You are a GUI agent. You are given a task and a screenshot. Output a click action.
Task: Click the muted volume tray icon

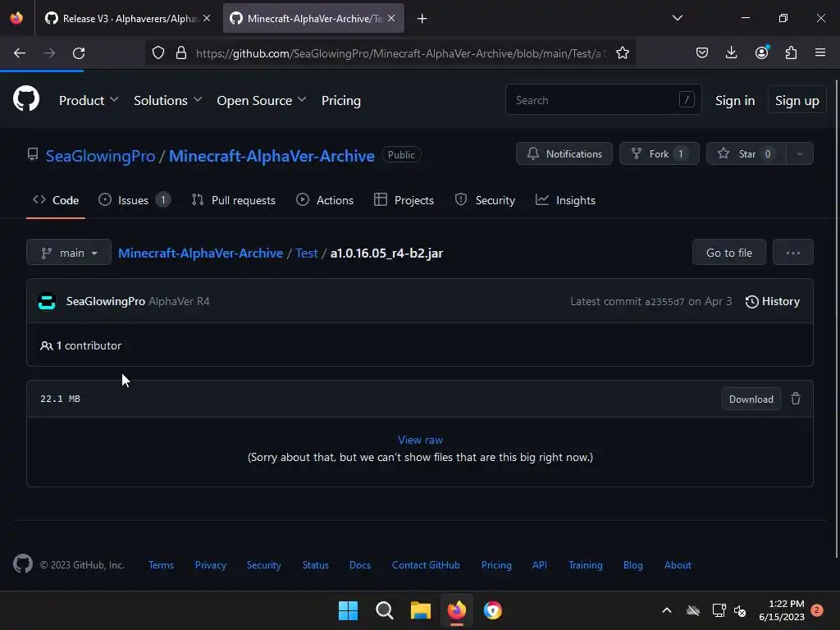[740, 610]
